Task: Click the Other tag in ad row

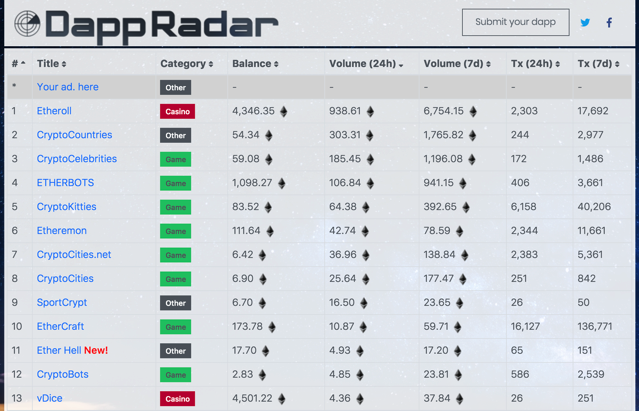Action: point(175,88)
